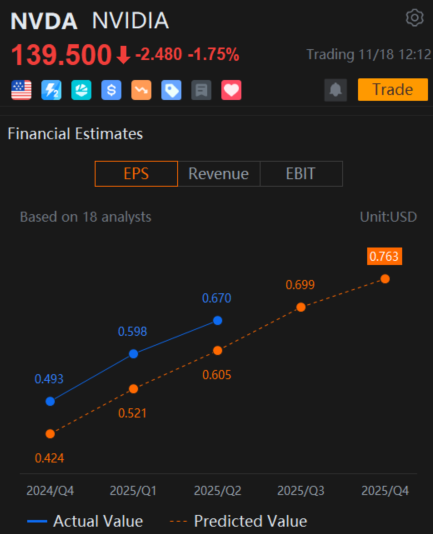
Task: Click the -2.480 price change value
Action: pyautogui.click(x=159, y=54)
